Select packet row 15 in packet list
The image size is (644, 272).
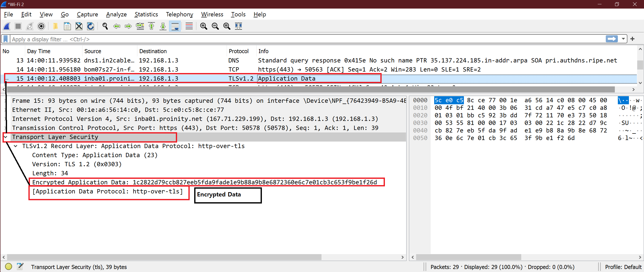pyautogui.click(x=164, y=79)
